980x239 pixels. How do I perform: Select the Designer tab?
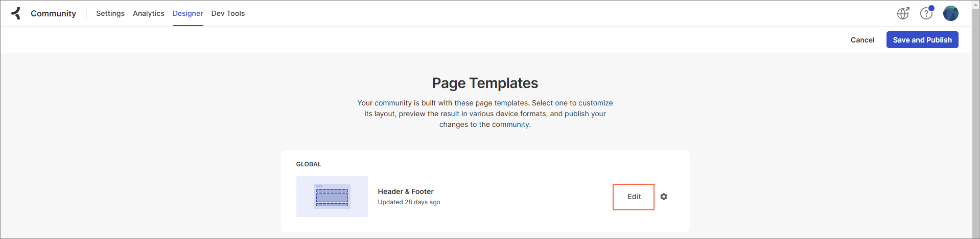tap(188, 13)
